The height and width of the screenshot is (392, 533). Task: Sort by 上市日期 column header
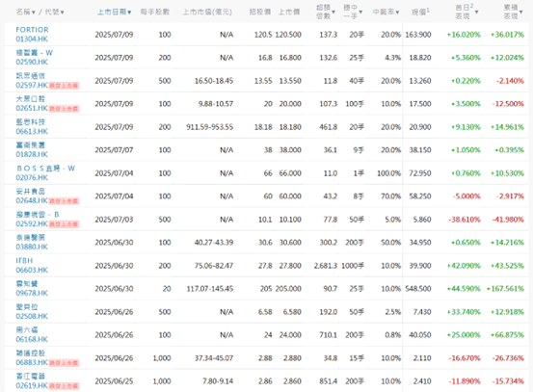click(114, 13)
